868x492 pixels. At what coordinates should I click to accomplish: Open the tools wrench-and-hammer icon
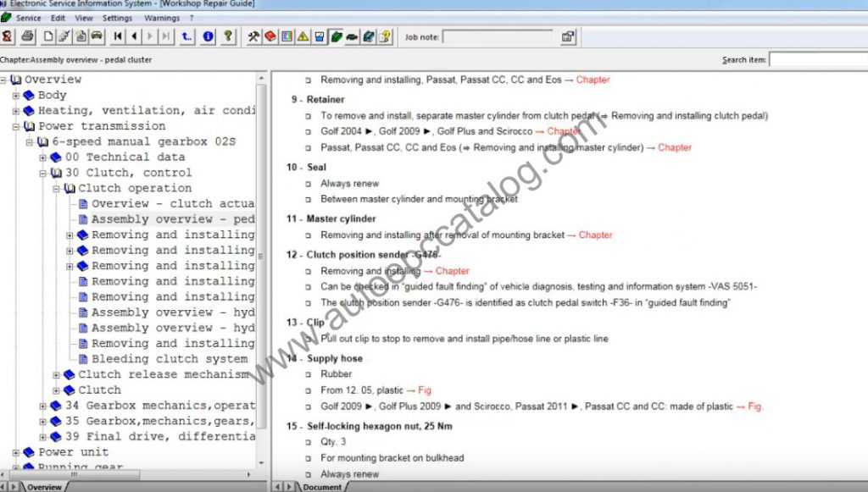point(253,36)
